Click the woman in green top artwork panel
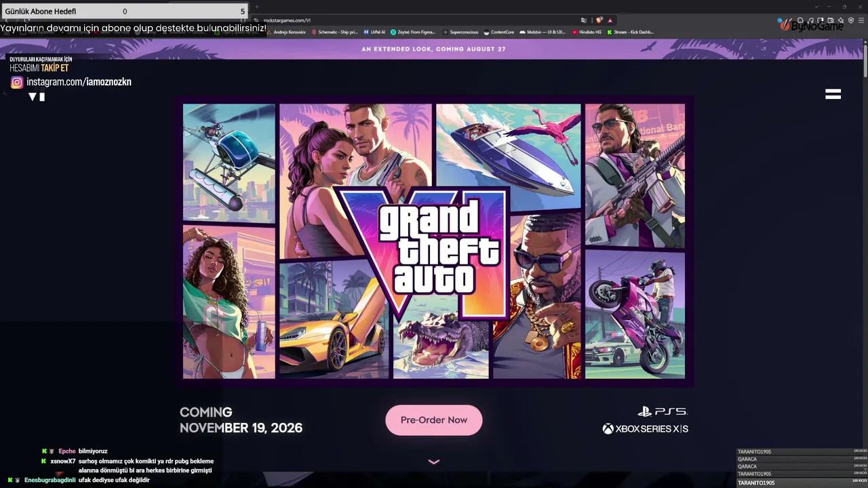 click(x=229, y=302)
